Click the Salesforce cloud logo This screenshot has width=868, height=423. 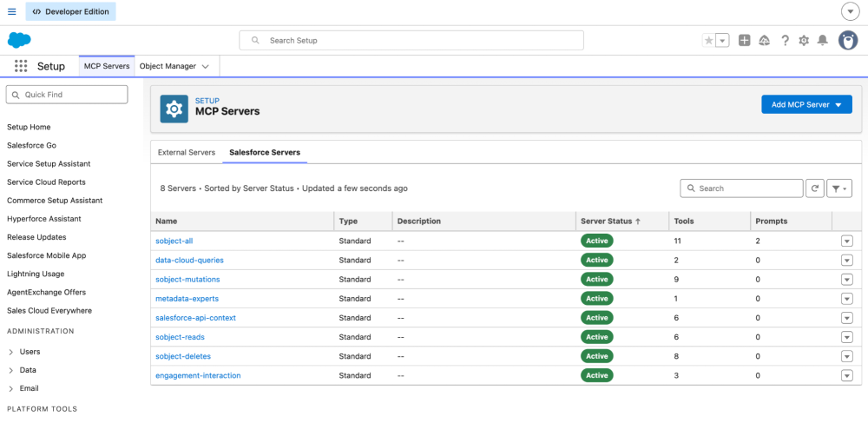[19, 41]
